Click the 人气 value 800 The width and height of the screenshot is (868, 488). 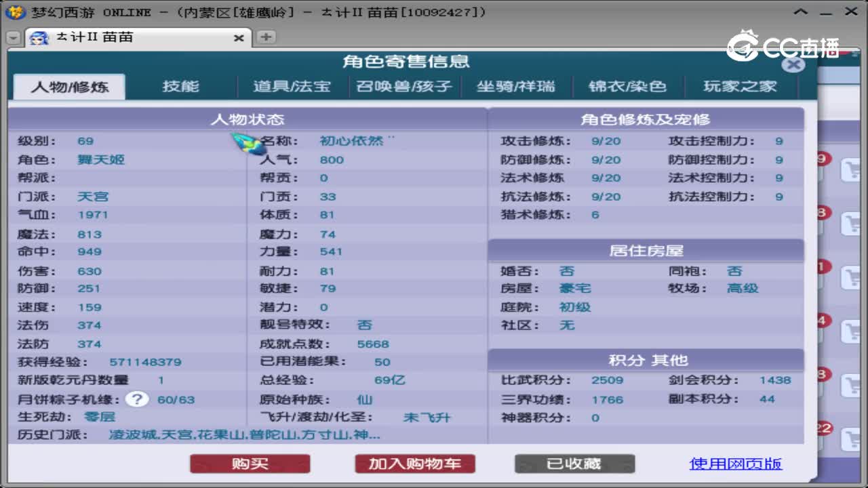pos(332,160)
